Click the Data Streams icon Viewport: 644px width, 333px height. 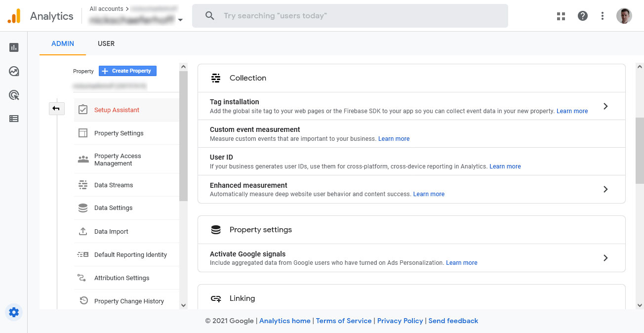coord(83,185)
